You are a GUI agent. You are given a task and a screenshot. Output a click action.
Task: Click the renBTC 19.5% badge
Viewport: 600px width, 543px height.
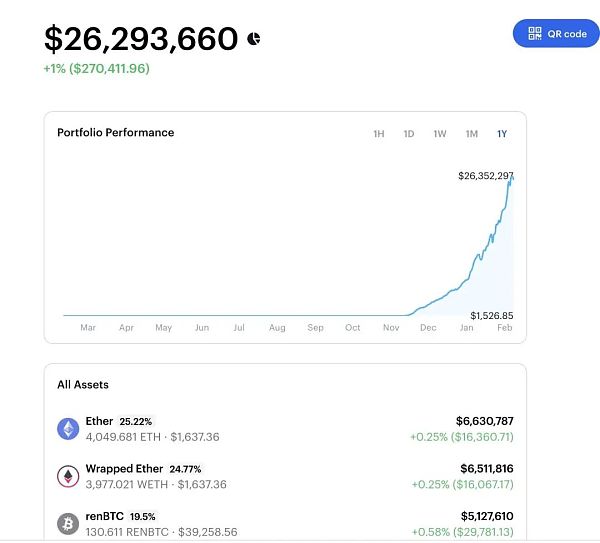click(143, 516)
